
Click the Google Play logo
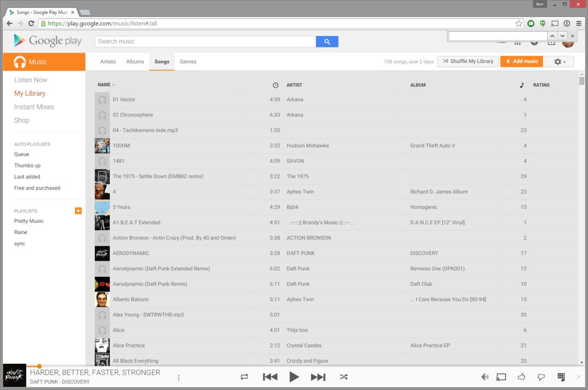click(x=48, y=40)
